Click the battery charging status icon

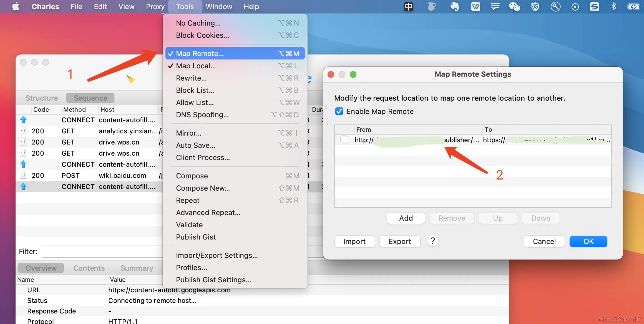(633, 7)
